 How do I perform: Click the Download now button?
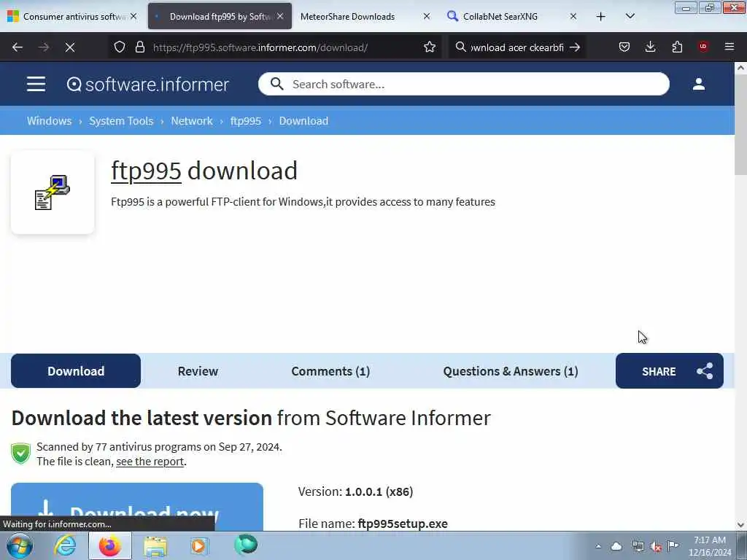[136, 507]
